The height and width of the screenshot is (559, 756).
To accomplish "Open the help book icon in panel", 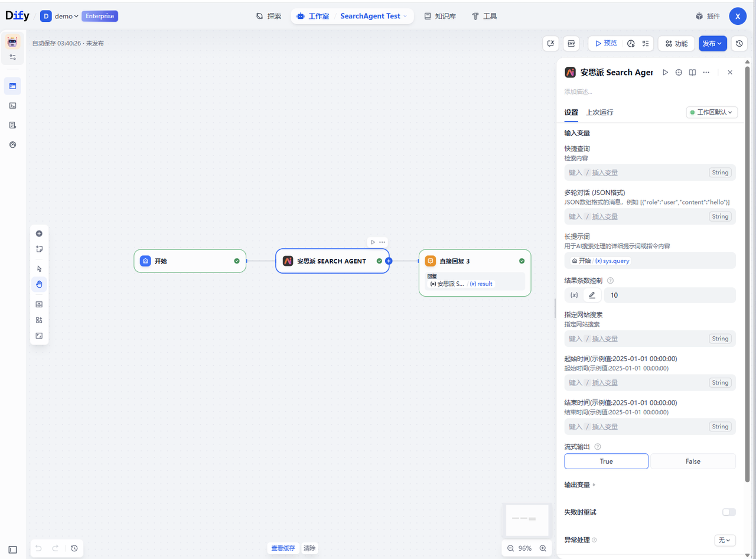I will [692, 72].
